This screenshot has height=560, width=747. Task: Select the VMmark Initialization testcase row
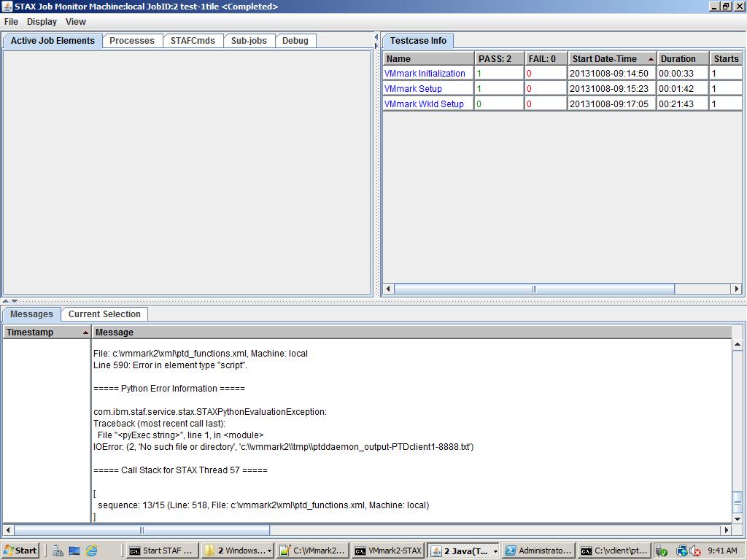coord(562,74)
